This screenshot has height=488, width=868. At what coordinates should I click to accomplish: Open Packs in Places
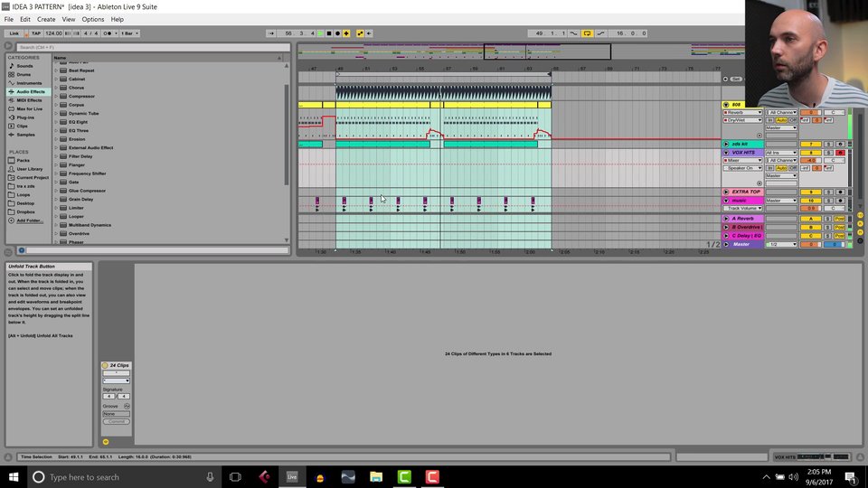[23, 161]
